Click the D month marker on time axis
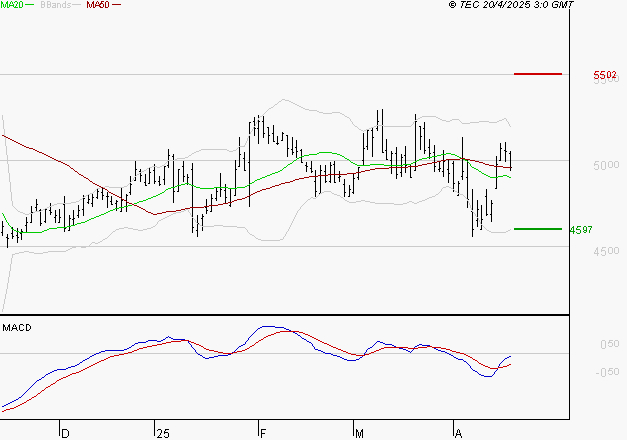The height and width of the screenshot is (440, 627). [x=65, y=433]
